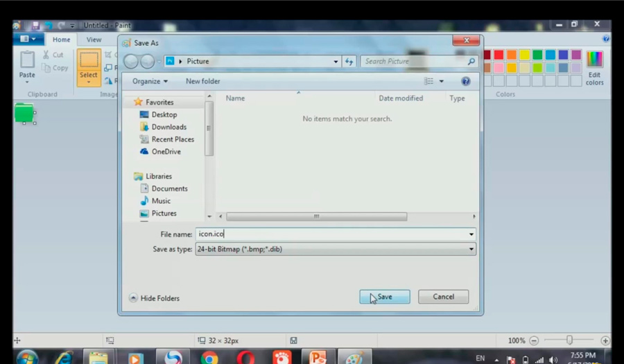Click the Save icon in Quick Access Toolbar
This screenshot has height=364, width=624.
pyautogui.click(x=35, y=26)
